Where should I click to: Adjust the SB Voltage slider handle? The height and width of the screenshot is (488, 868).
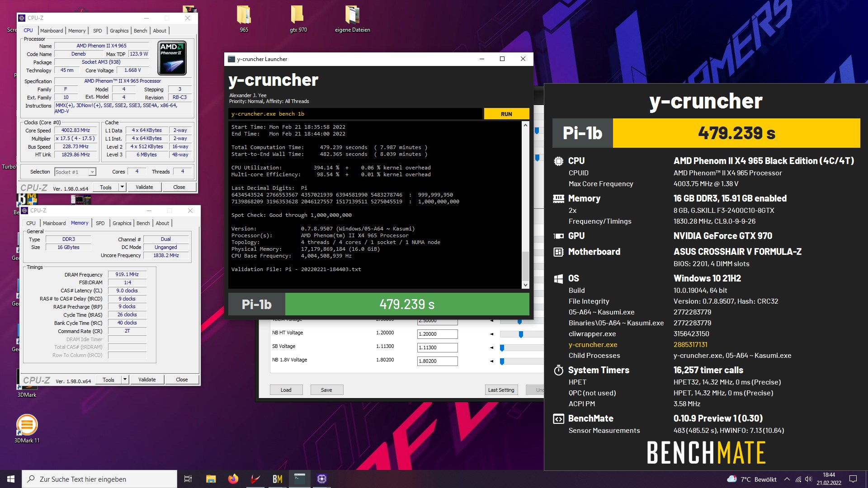click(502, 348)
